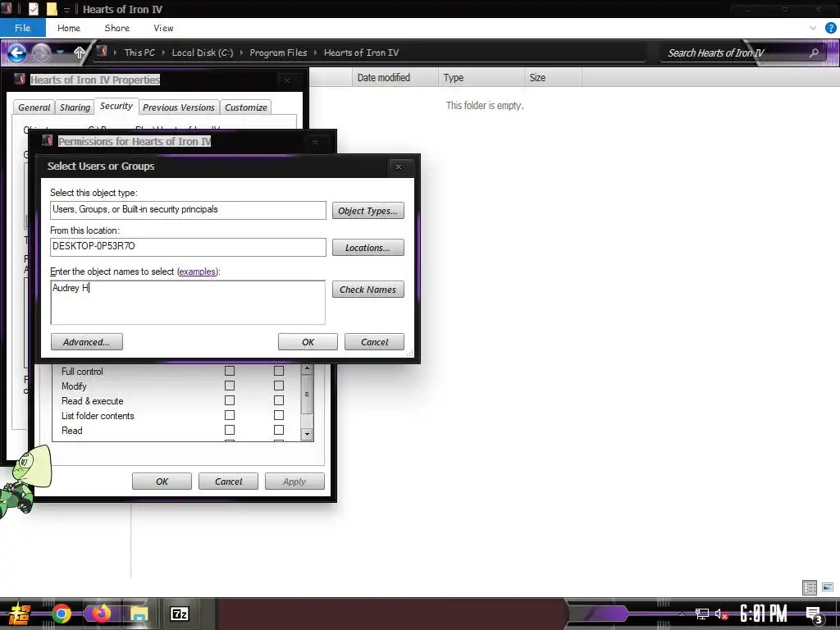Image resolution: width=840 pixels, height=630 pixels.
Task: Check Deny for Modify
Action: click(279, 386)
